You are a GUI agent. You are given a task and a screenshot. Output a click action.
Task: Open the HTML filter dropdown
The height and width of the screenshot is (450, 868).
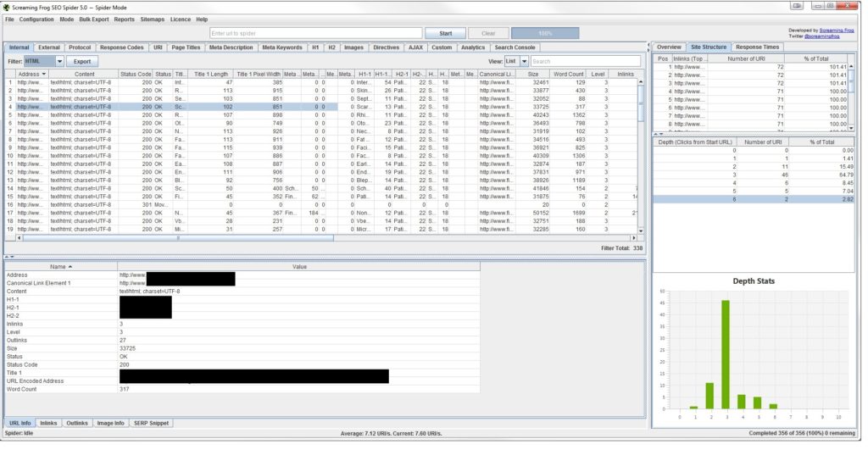pyautogui.click(x=44, y=61)
